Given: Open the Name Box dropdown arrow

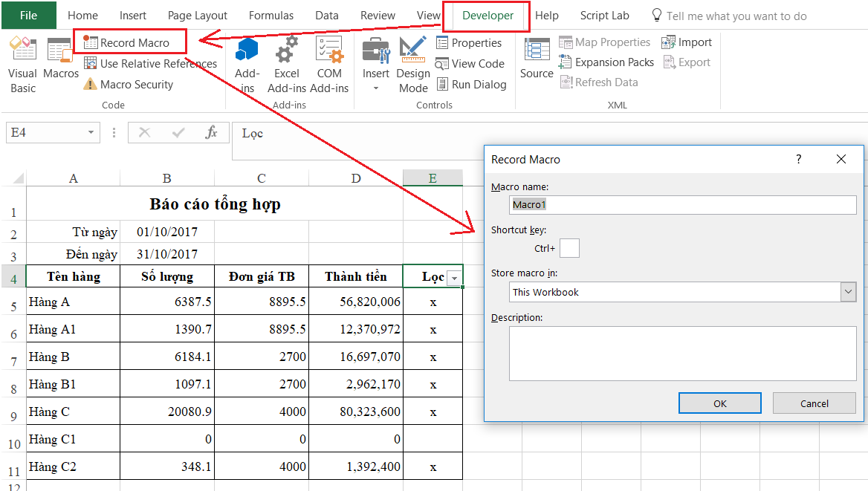Looking at the screenshot, I should [91, 132].
